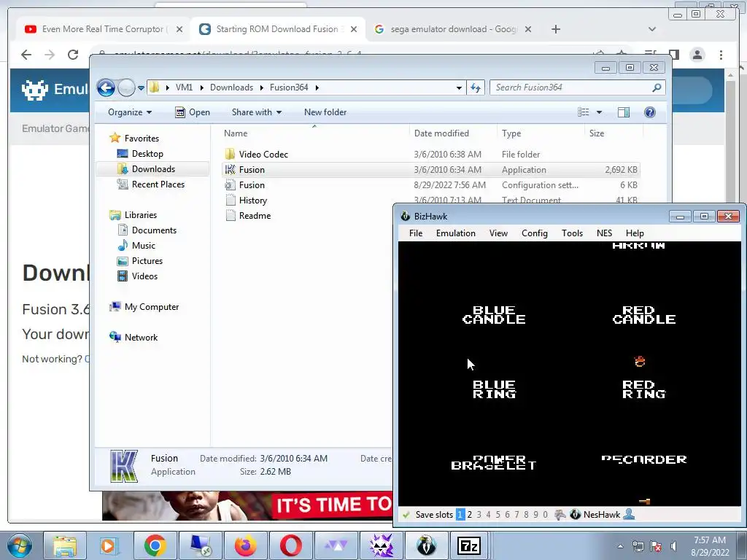Select save slot 3 in BizHawk
This screenshot has width=747, height=560.
479,514
